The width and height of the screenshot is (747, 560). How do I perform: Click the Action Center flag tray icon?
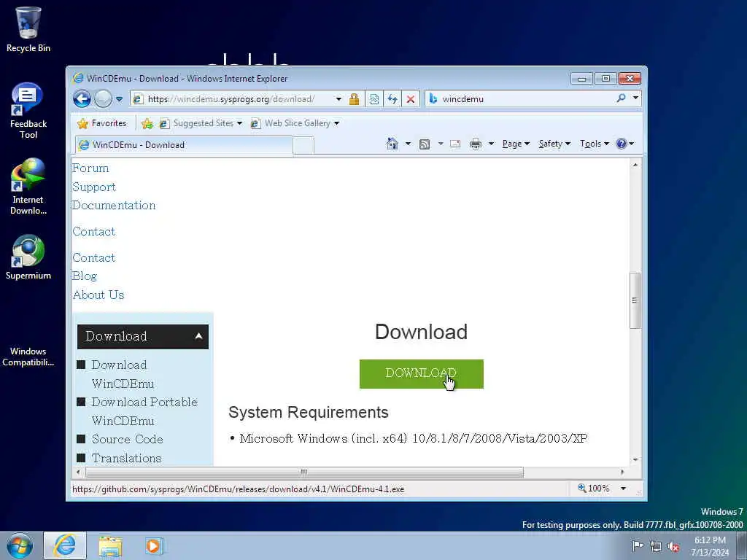tap(638, 546)
